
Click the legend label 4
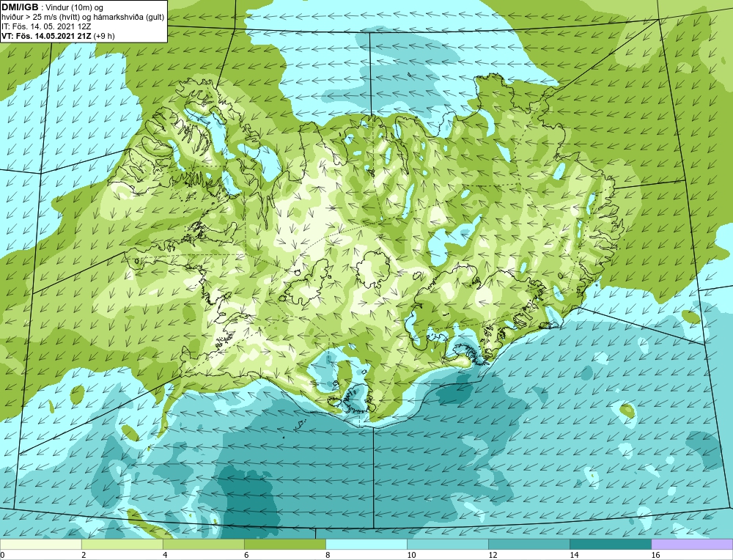(x=165, y=555)
